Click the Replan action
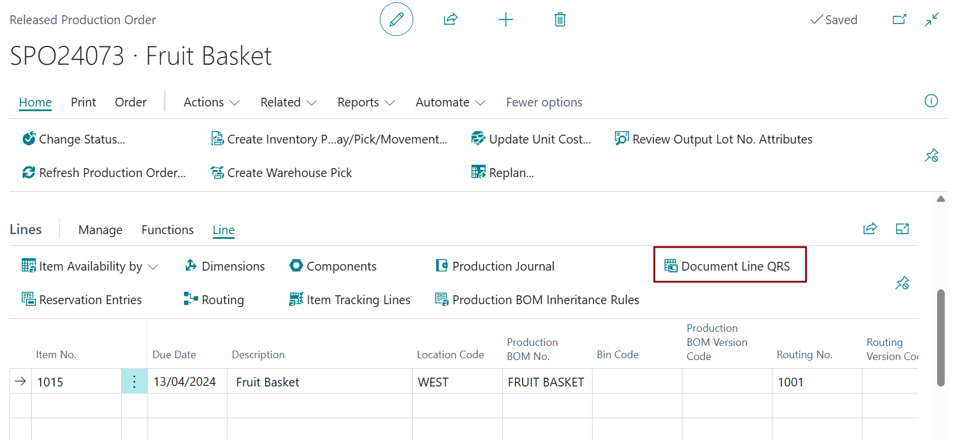 pyautogui.click(x=503, y=172)
